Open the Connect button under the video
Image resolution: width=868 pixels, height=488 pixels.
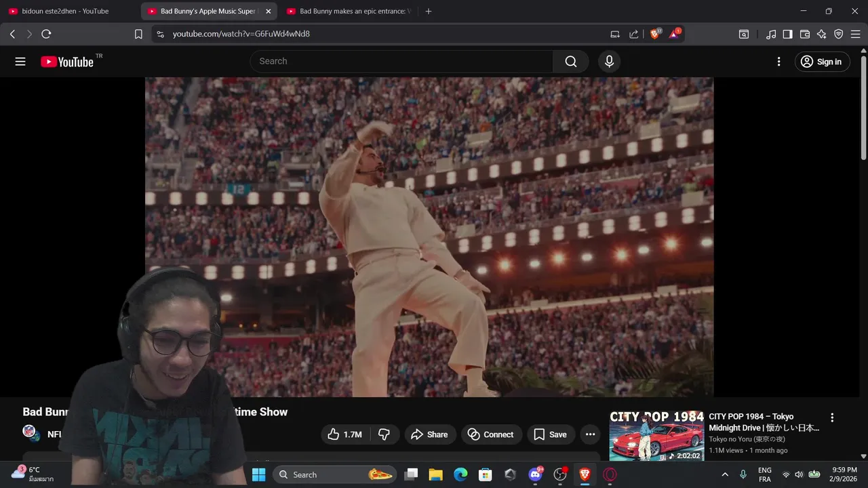[491, 434]
